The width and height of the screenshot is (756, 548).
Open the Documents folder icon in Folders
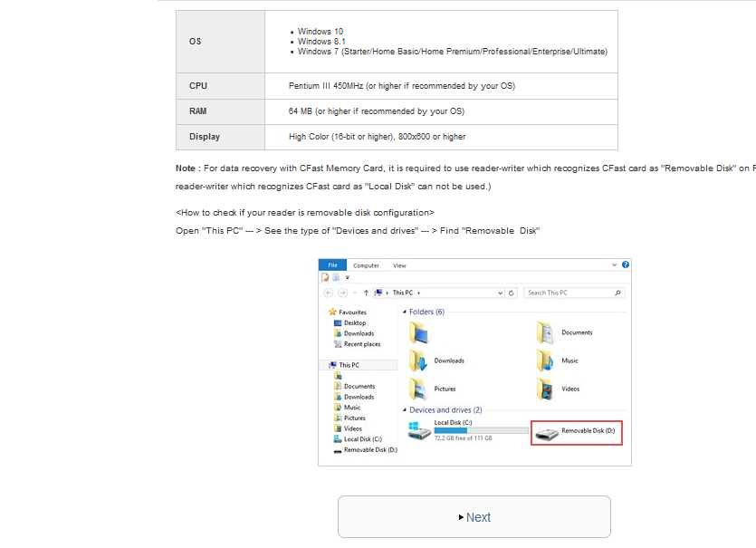point(545,332)
